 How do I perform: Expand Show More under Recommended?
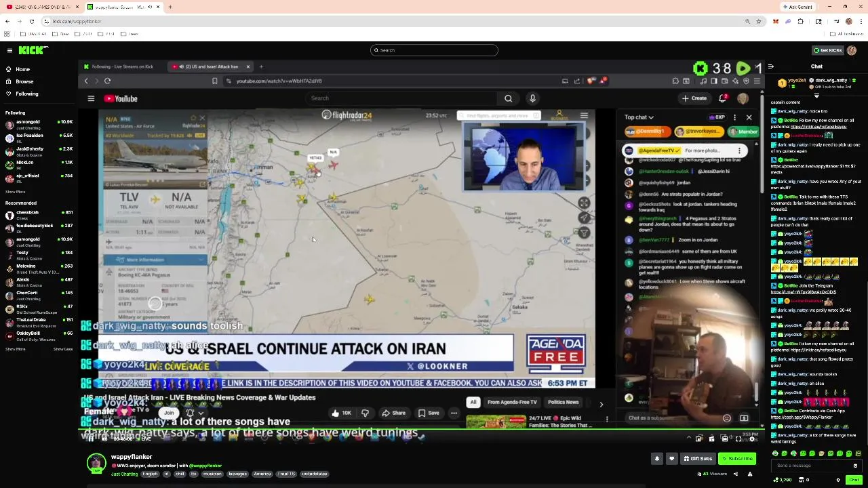[16, 349]
